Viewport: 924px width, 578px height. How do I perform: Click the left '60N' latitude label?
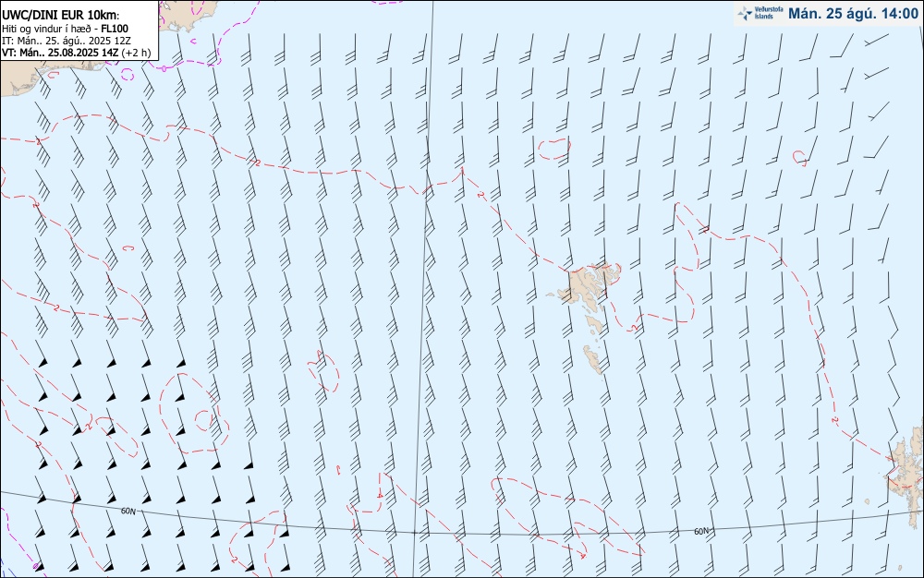coord(128,511)
